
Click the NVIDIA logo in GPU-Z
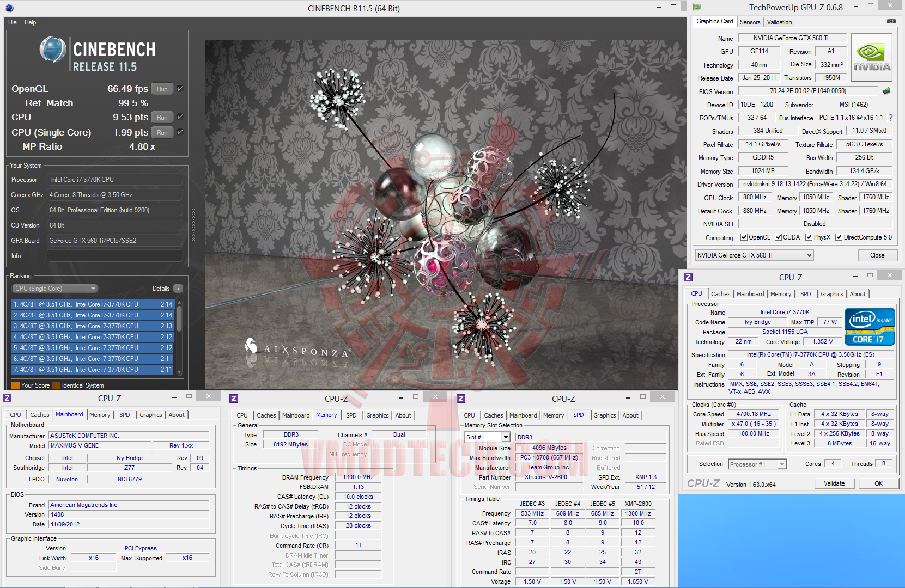click(x=872, y=57)
